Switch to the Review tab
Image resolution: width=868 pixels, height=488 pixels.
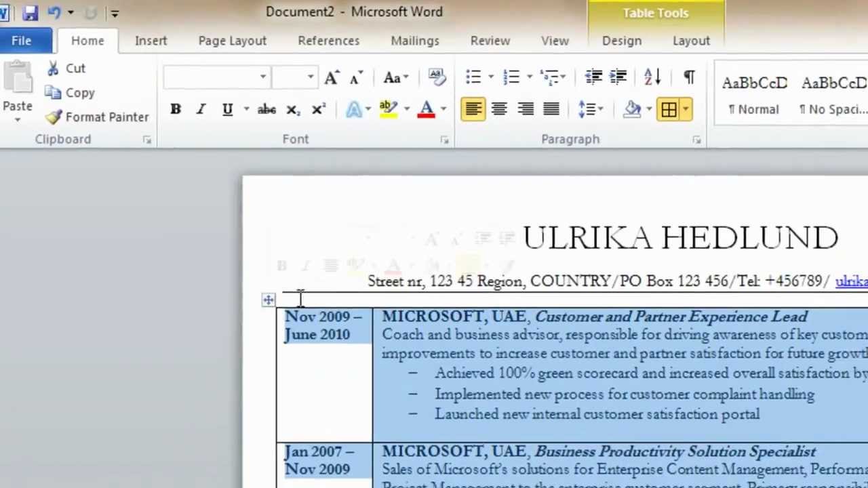click(x=490, y=41)
